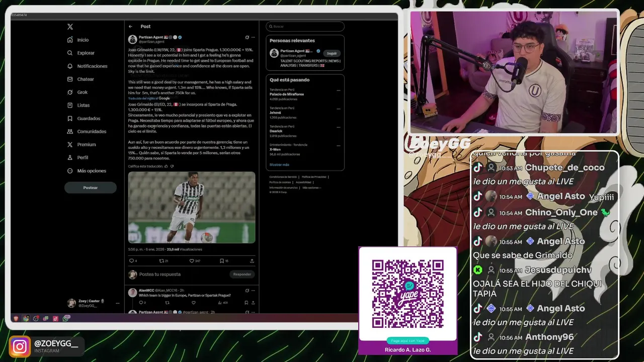Click the Buscar search field

[305, 26]
